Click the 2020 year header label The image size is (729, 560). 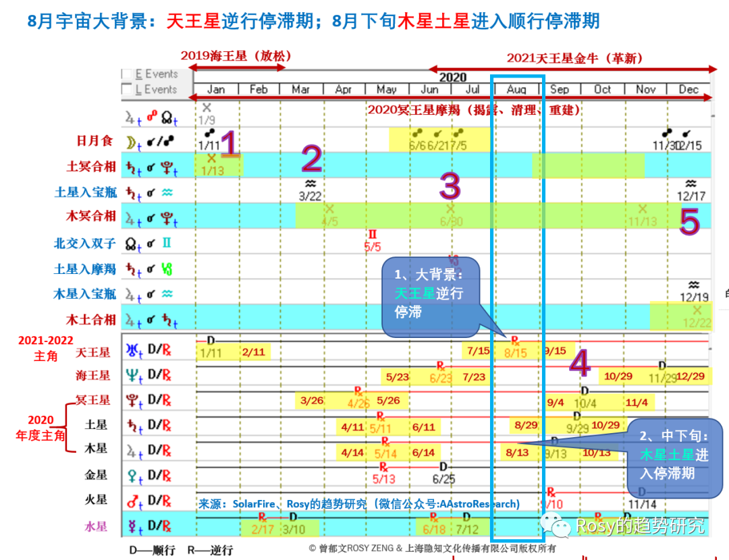pyautogui.click(x=452, y=77)
